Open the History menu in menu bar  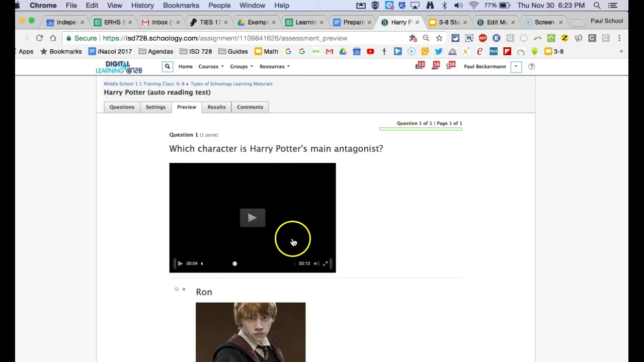(x=142, y=6)
